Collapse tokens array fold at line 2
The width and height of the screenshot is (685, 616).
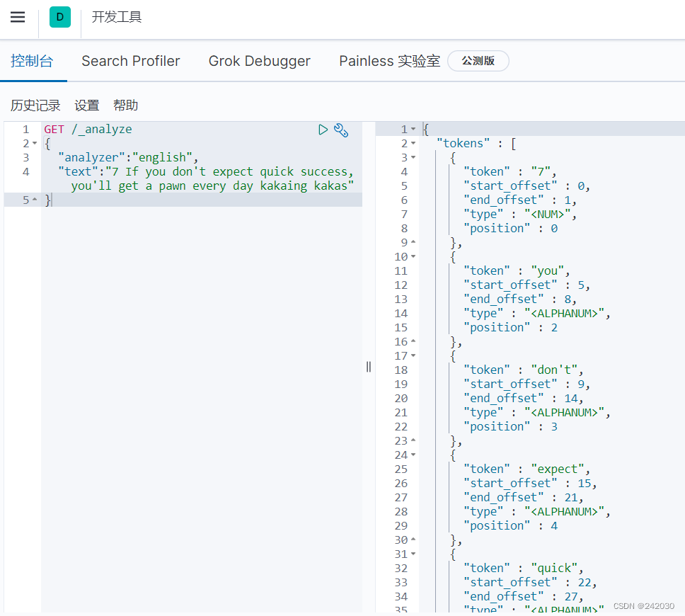point(413,143)
